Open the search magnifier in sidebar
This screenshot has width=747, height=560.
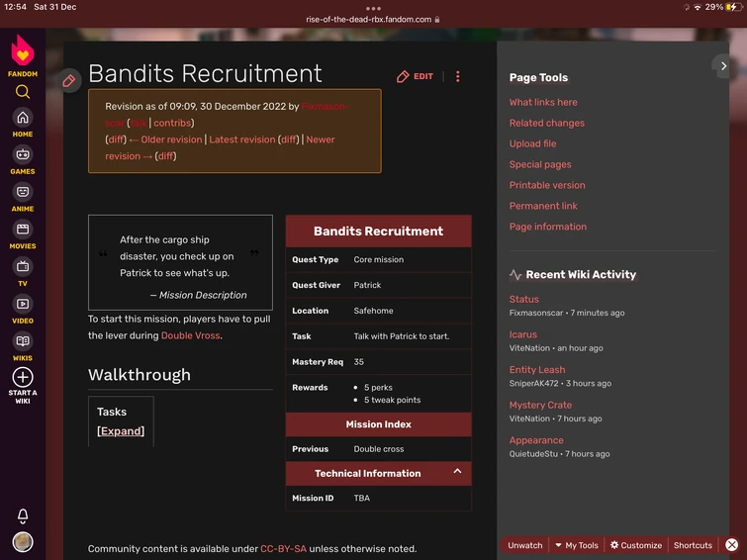tap(23, 91)
